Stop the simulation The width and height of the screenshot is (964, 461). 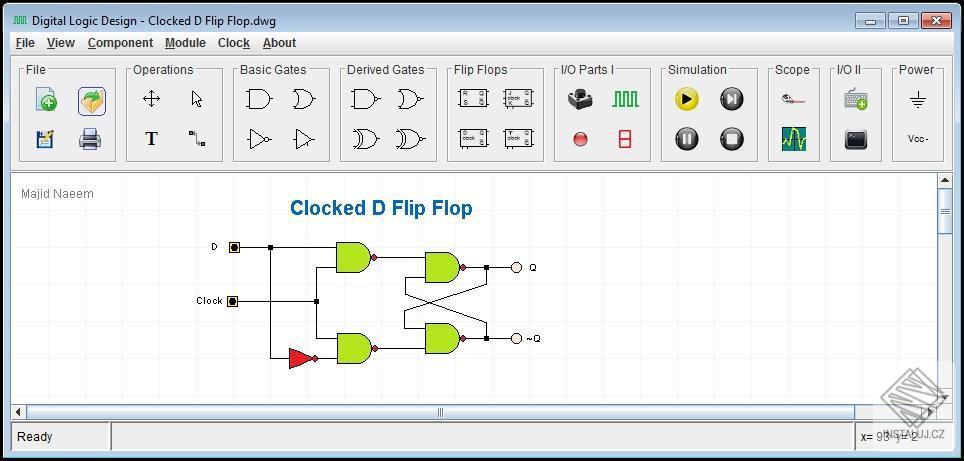(x=732, y=139)
